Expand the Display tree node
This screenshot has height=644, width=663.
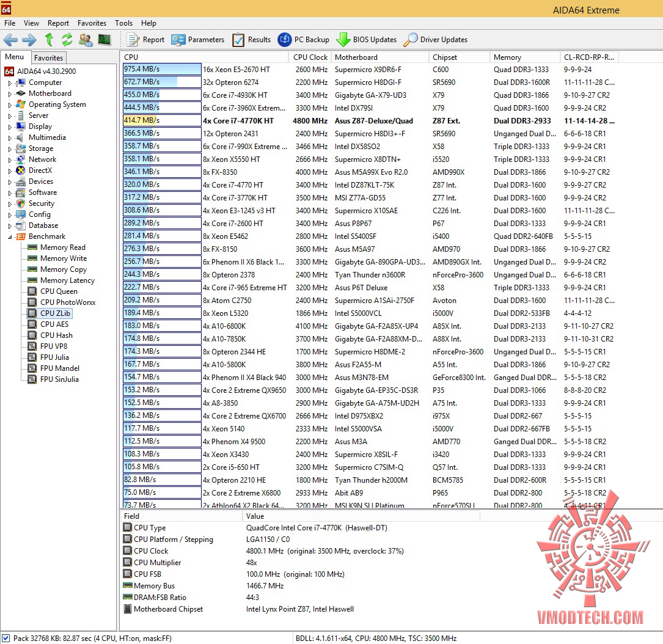pos(10,127)
